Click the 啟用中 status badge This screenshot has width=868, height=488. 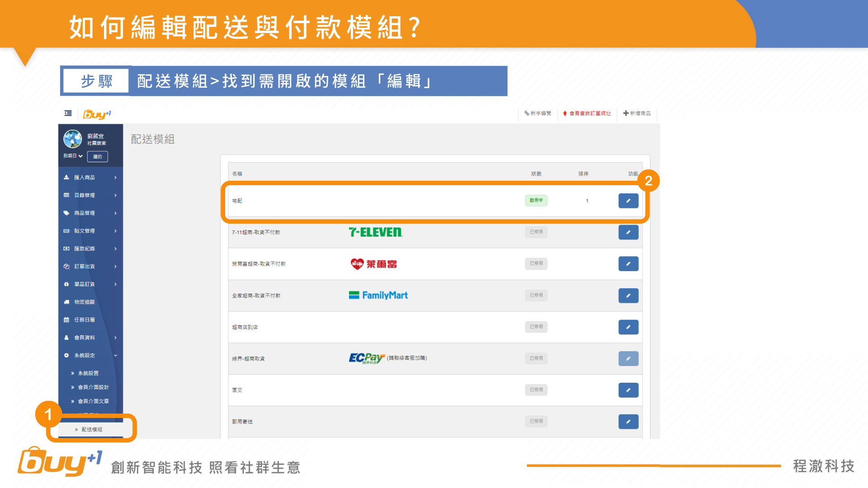(536, 200)
